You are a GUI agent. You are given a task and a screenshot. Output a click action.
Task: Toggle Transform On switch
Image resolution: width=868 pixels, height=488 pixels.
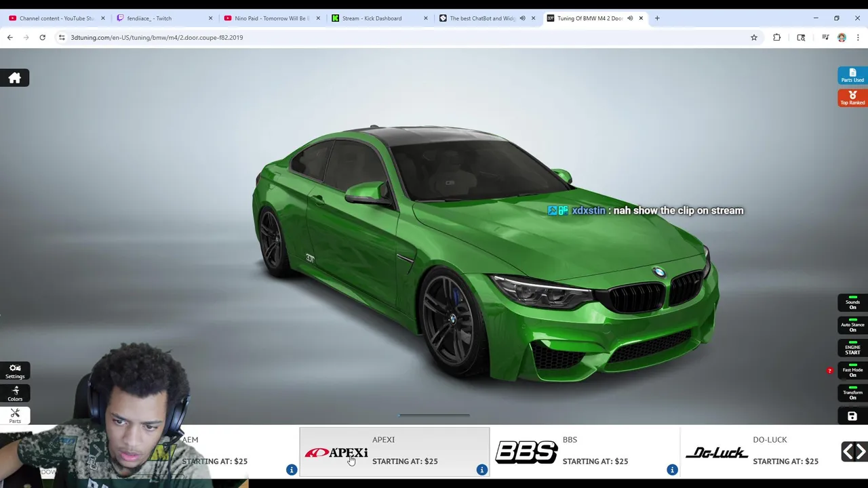[852, 392]
